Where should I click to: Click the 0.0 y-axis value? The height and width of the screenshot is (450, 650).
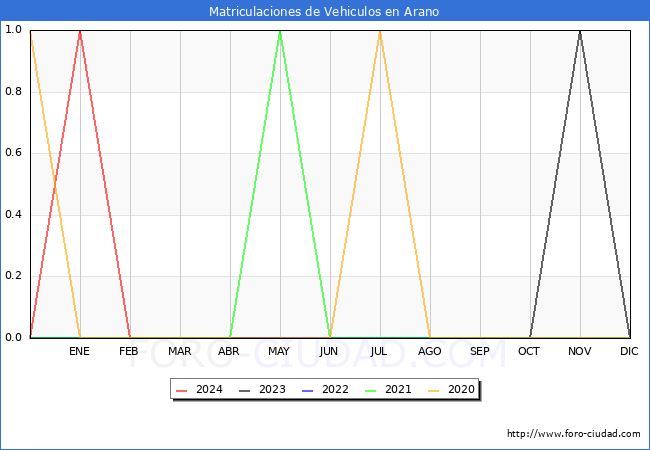pyautogui.click(x=13, y=337)
